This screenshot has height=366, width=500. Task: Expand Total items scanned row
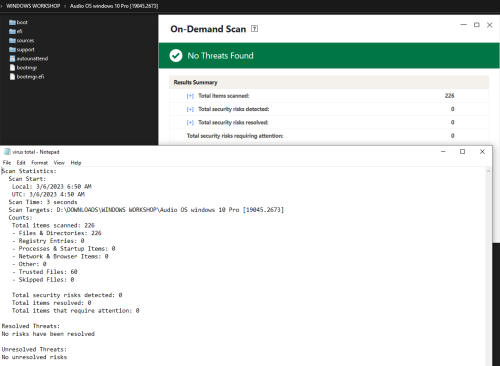tap(190, 96)
